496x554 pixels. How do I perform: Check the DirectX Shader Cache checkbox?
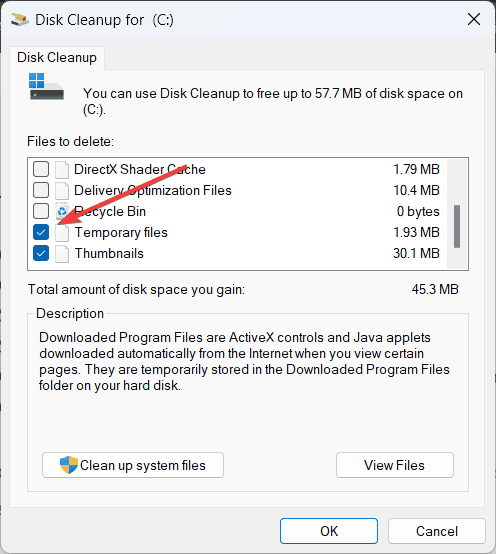tap(41, 169)
